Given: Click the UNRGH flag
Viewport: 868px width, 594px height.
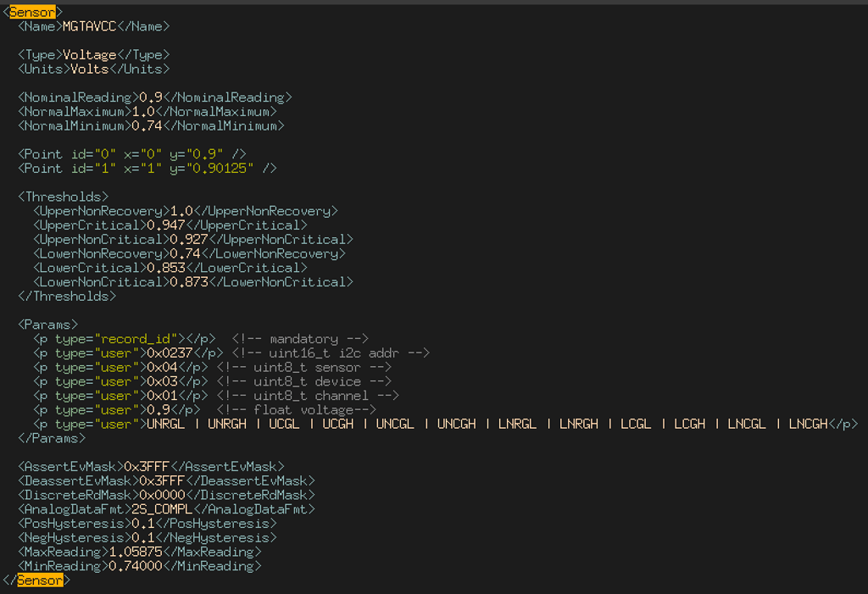Looking at the screenshot, I should (227, 425).
